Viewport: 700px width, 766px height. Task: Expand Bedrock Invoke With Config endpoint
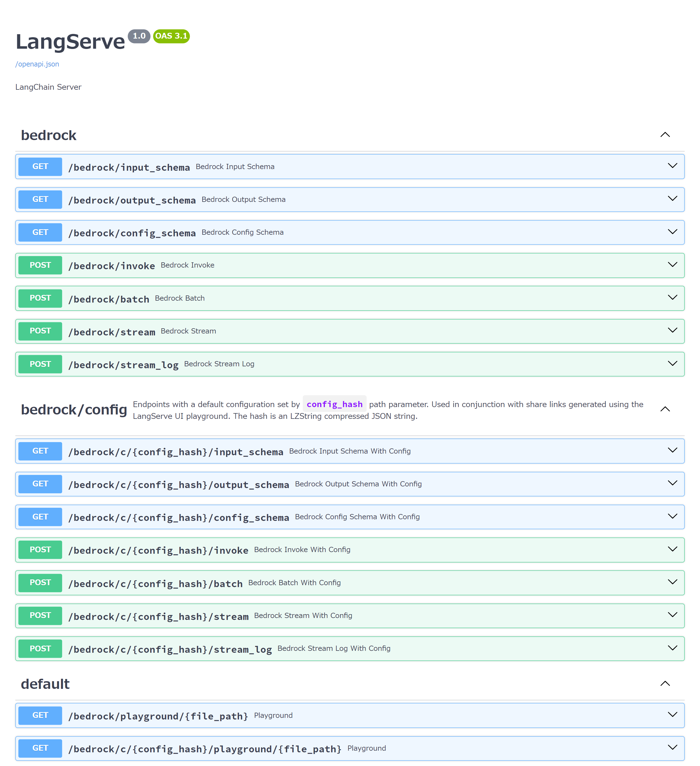tap(672, 549)
